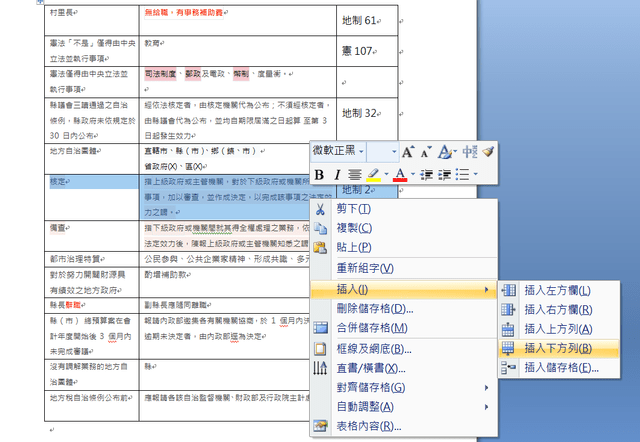640x442 pixels.
Task: Click the Grow Font icon
Action: click(x=408, y=151)
